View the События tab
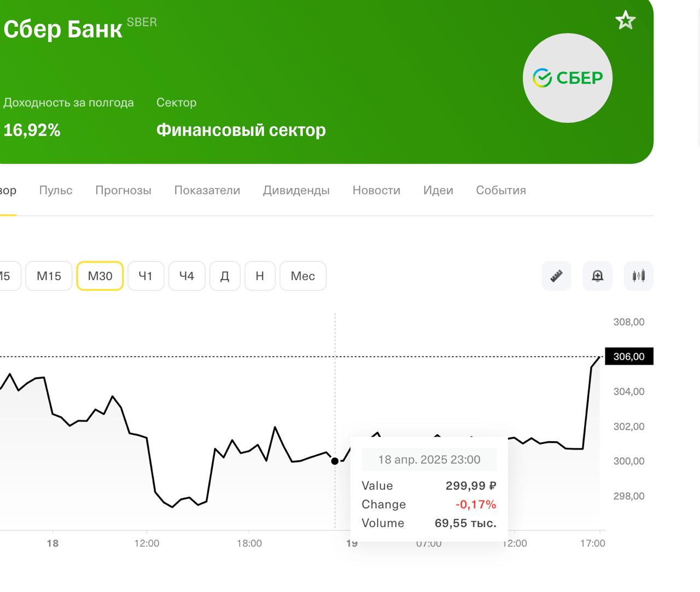 (x=500, y=190)
